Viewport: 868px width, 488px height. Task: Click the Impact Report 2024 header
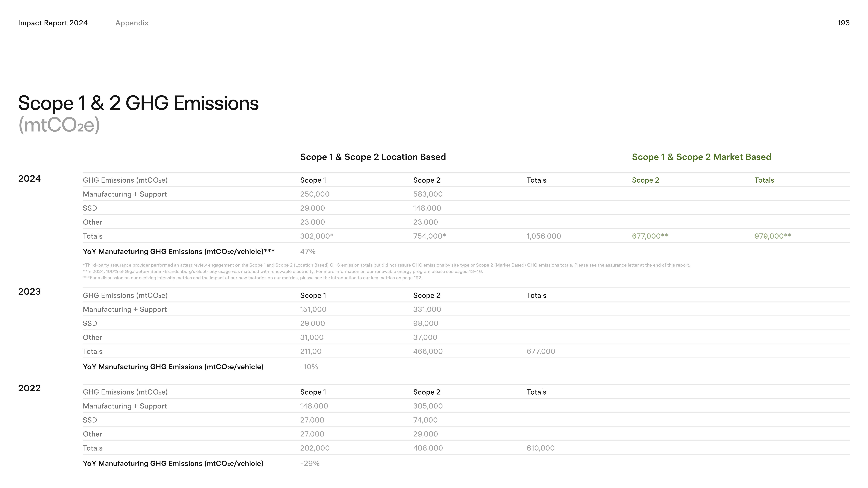click(53, 23)
